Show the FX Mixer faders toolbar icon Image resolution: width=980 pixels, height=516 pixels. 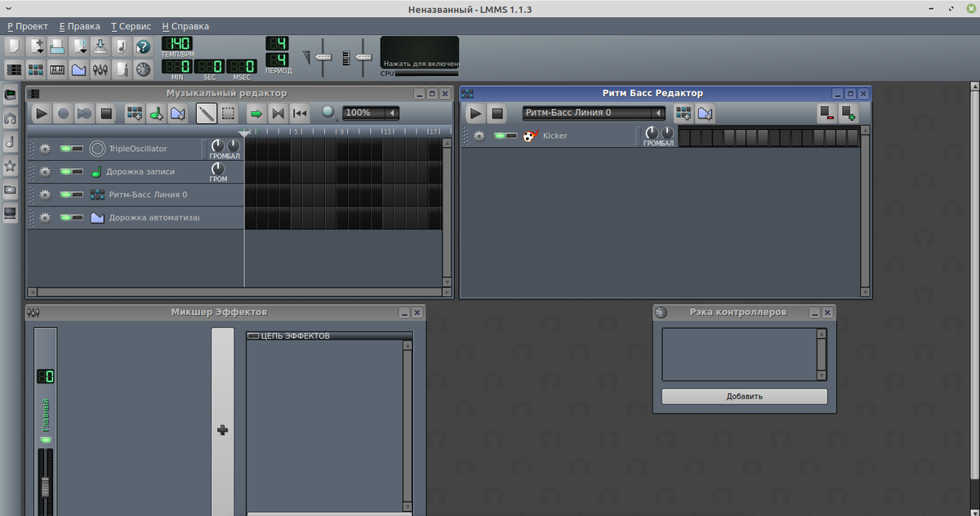[x=100, y=69]
